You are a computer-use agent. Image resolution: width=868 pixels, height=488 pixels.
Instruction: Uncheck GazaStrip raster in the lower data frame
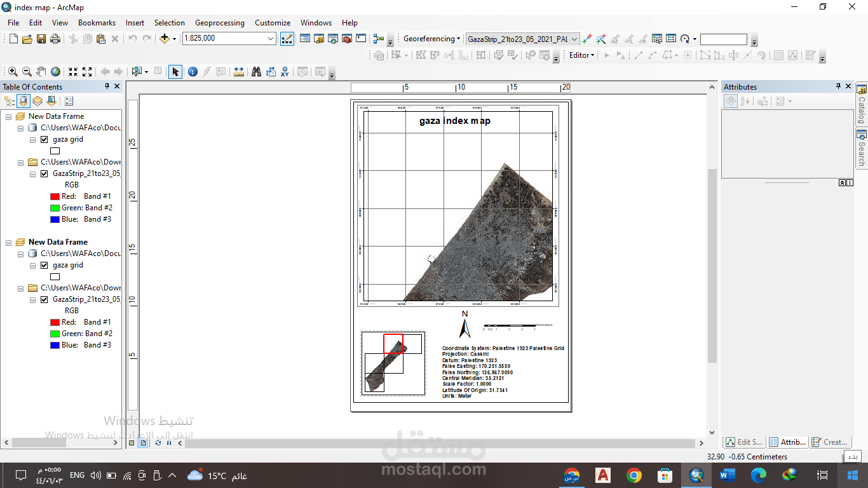44,299
